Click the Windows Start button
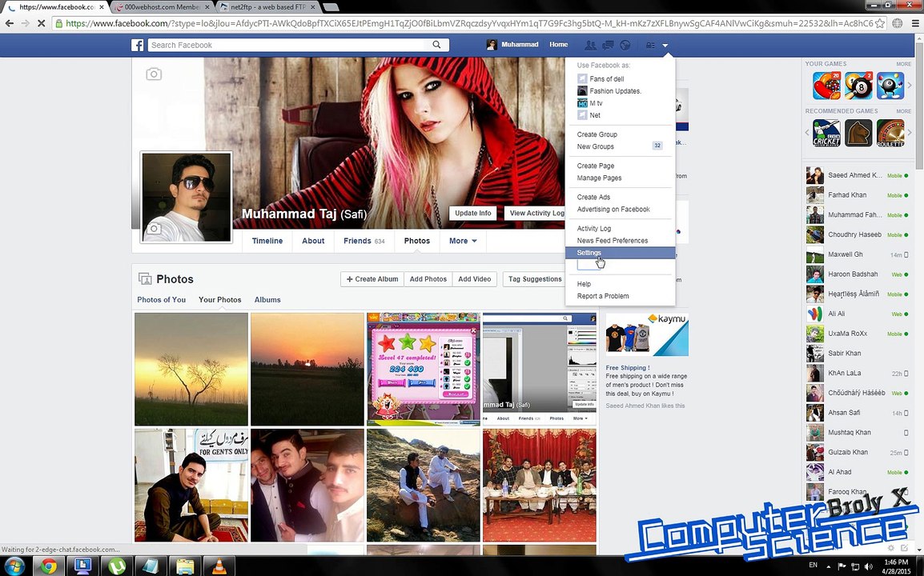The image size is (924, 576). [14, 566]
